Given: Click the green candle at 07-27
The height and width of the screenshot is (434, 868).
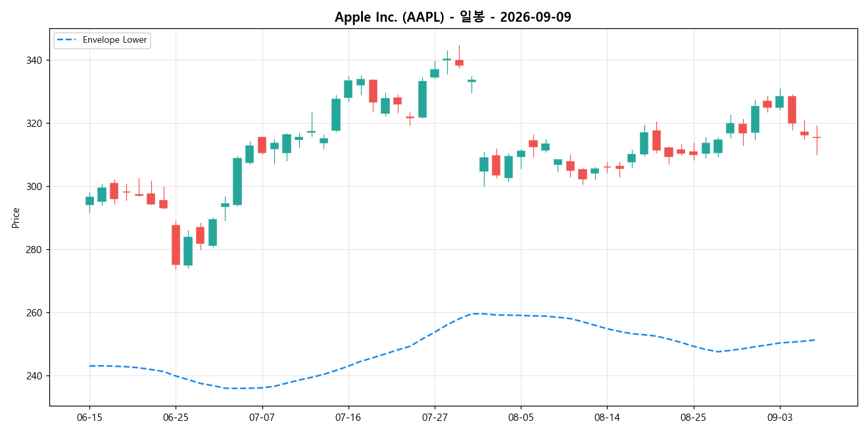Looking at the screenshot, I should pyautogui.click(x=435, y=73).
